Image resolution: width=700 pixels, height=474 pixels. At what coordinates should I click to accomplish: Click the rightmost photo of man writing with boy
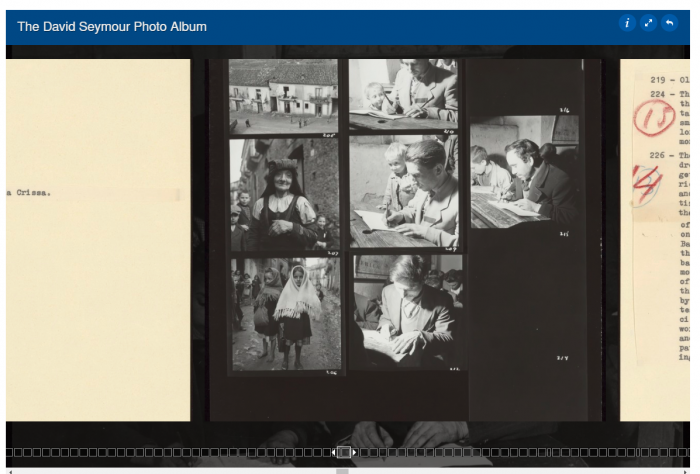click(x=525, y=172)
